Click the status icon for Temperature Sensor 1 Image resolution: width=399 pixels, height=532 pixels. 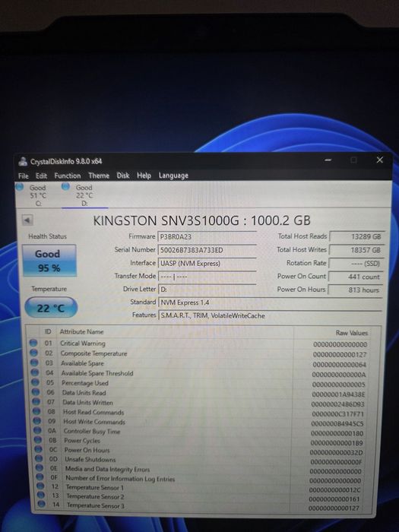click(x=41, y=486)
